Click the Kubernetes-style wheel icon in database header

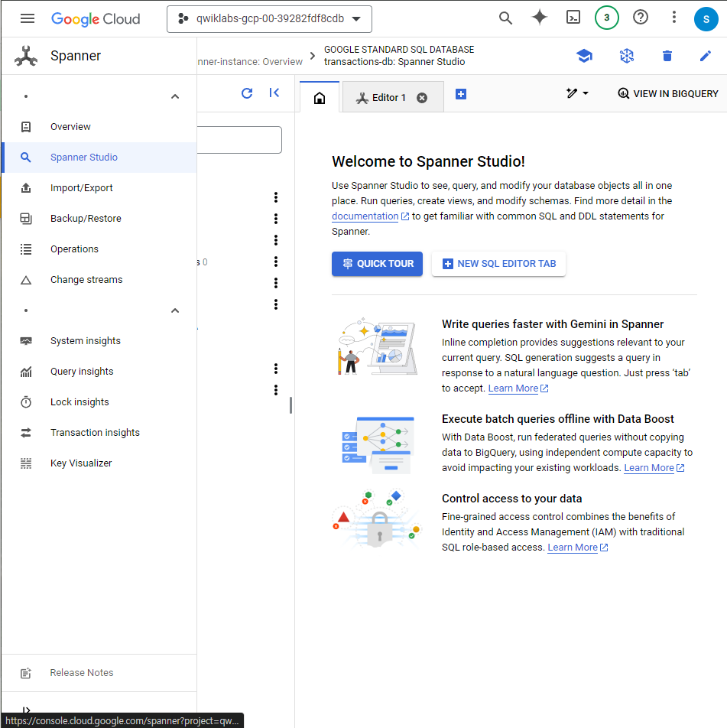(x=627, y=56)
